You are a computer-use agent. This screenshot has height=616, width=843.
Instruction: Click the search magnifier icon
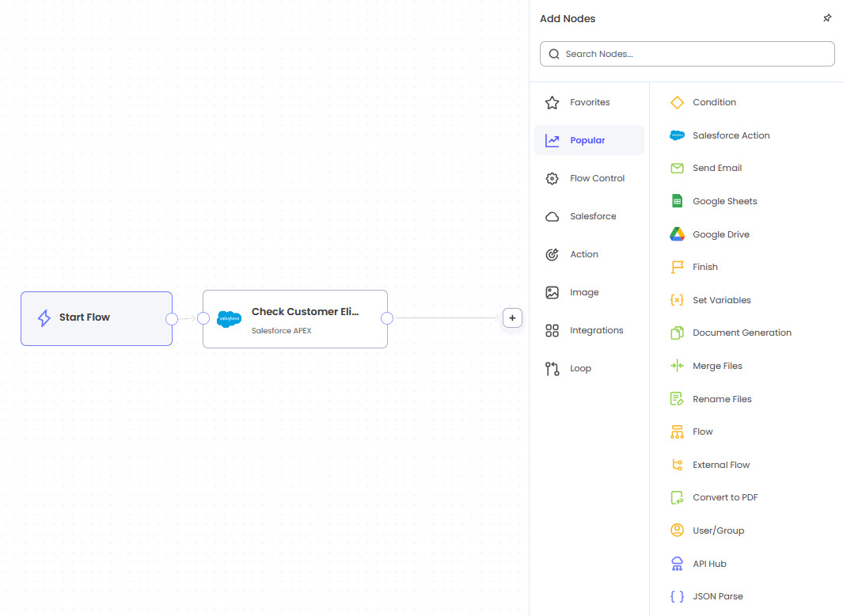[x=554, y=54]
